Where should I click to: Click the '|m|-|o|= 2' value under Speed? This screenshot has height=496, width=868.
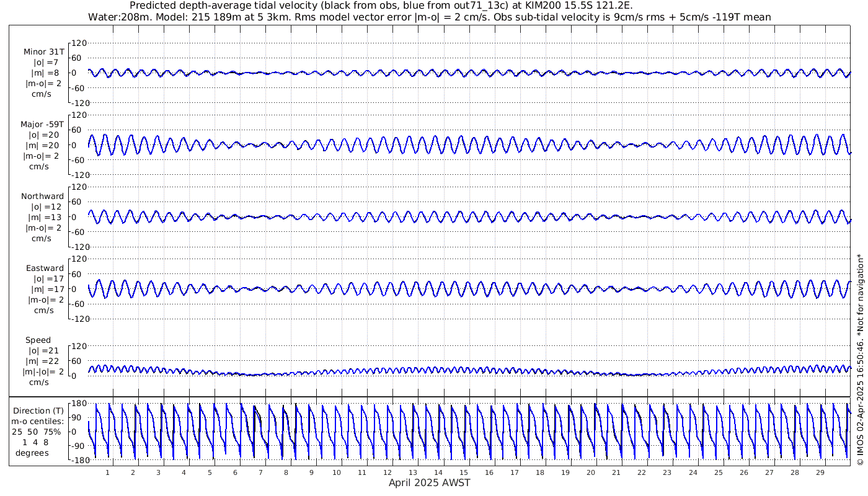pyautogui.click(x=43, y=371)
